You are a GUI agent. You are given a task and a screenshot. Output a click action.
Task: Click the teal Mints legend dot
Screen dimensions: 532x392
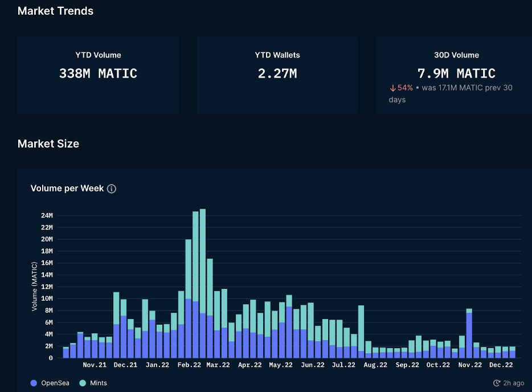pyautogui.click(x=82, y=383)
